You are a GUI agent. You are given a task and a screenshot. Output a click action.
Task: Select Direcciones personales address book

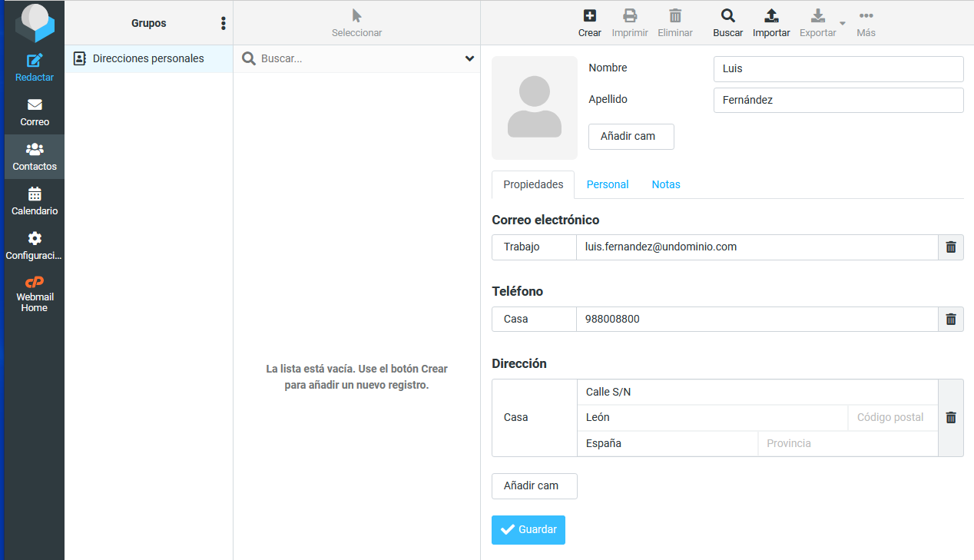click(x=148, y=58)
